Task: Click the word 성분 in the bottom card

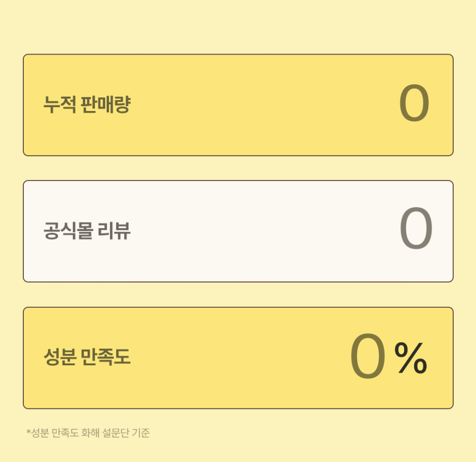Action: coord(59,357)
